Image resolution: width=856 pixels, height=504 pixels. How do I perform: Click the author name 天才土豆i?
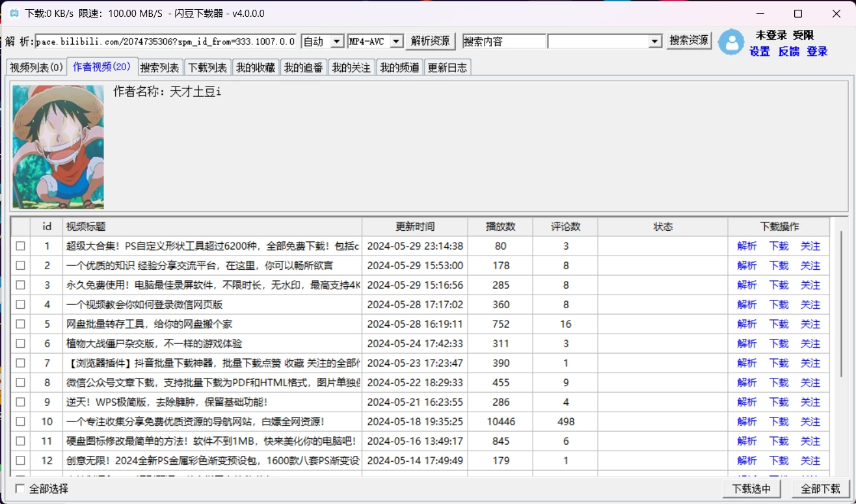195,92
